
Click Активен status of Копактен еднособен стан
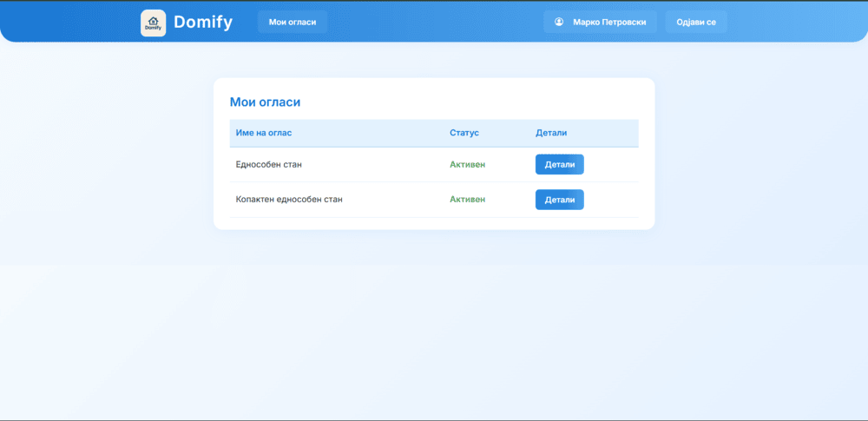[x=467, y=200]
